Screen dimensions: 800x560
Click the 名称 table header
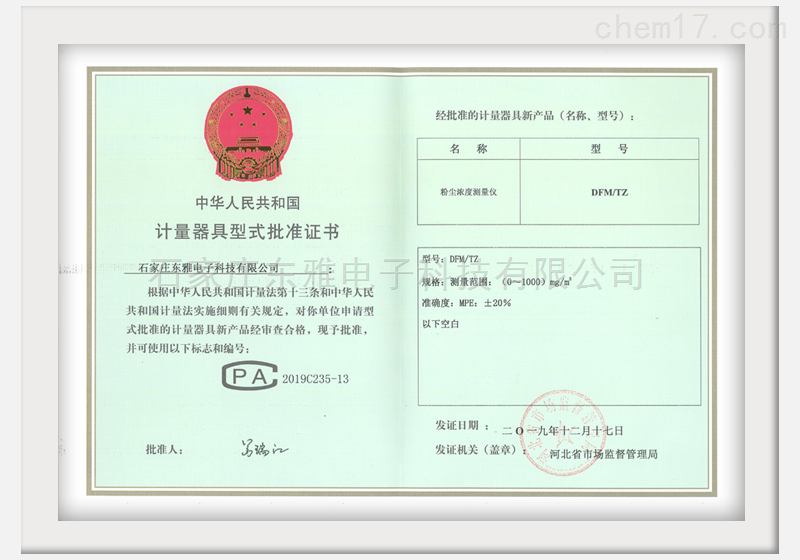(x=468, y=149)
